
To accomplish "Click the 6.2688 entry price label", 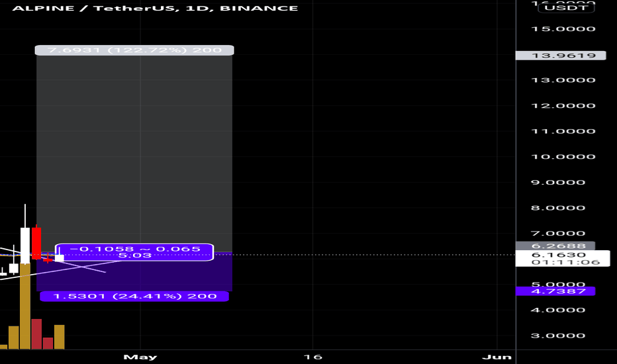I will [555, 246].
